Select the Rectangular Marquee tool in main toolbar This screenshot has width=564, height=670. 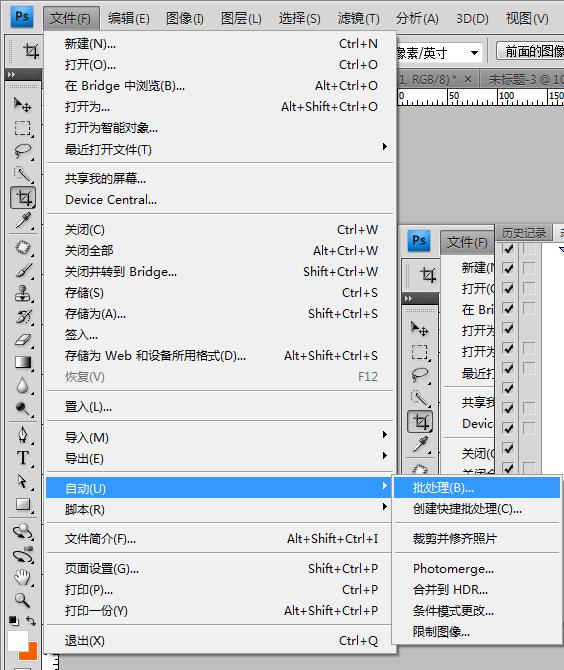point(22,127)
